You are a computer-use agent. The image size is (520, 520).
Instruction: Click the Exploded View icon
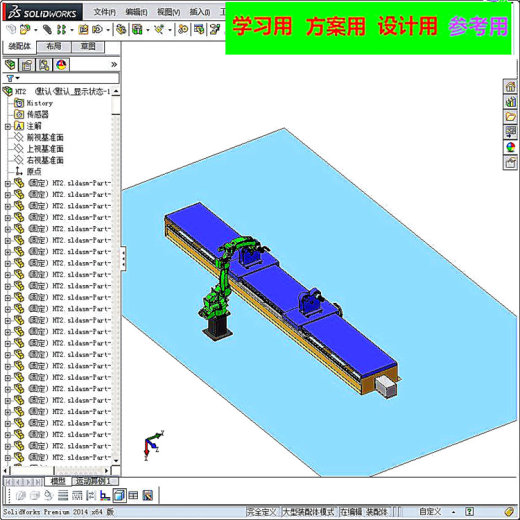[215, 30]
